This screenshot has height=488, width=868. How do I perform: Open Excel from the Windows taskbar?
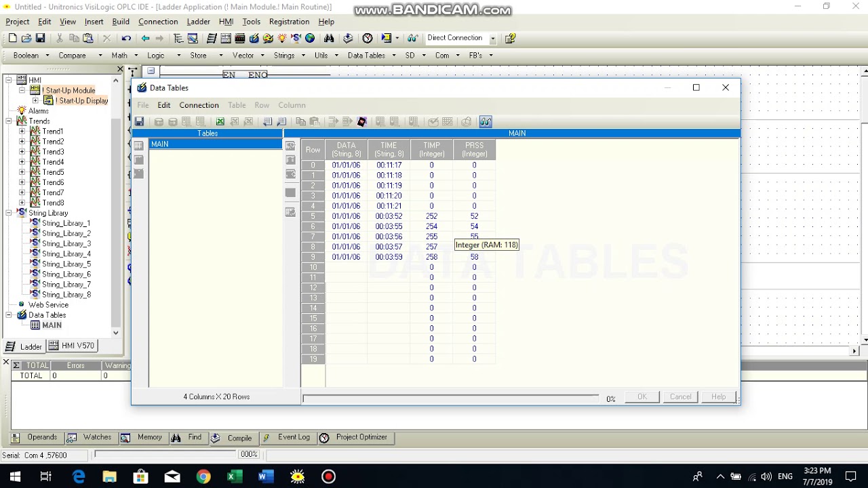235,476
